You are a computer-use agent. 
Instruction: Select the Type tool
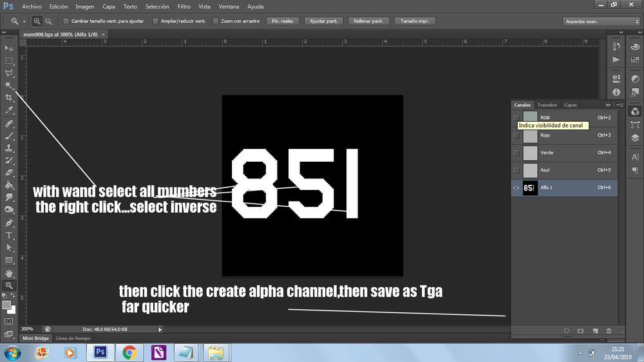point(8,236)
